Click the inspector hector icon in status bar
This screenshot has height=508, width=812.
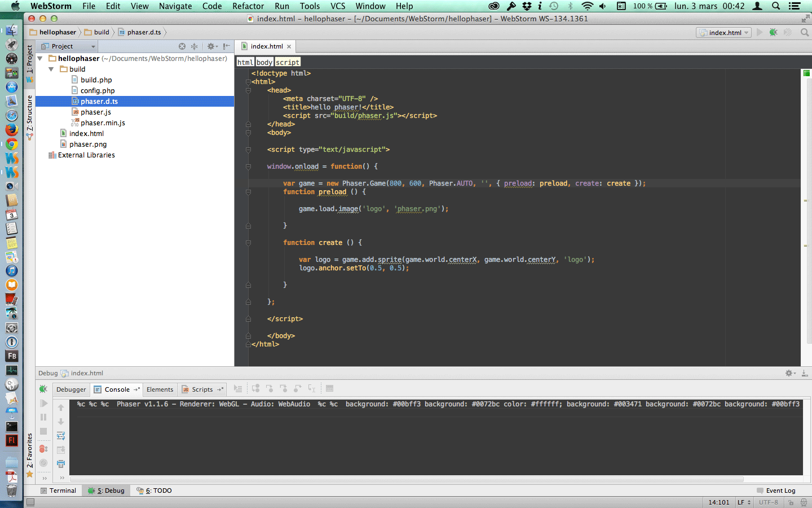click(804, 502)
